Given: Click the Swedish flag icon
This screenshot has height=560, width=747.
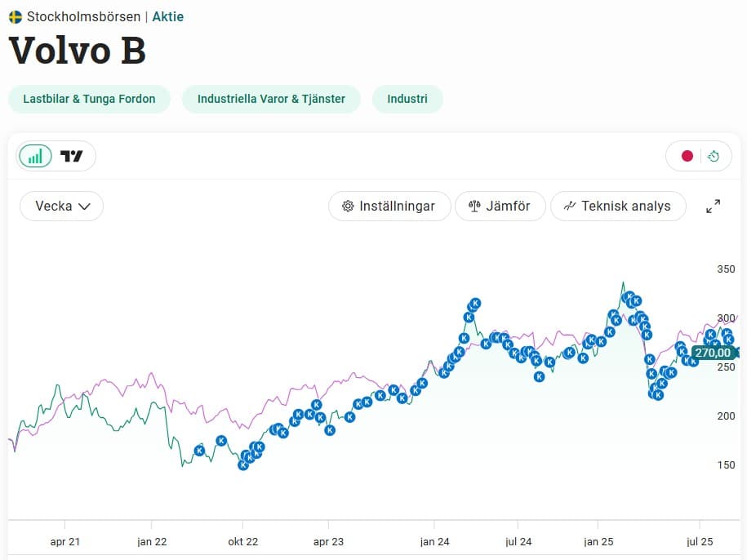Looking at the screenshot, I should pos(16,16).
